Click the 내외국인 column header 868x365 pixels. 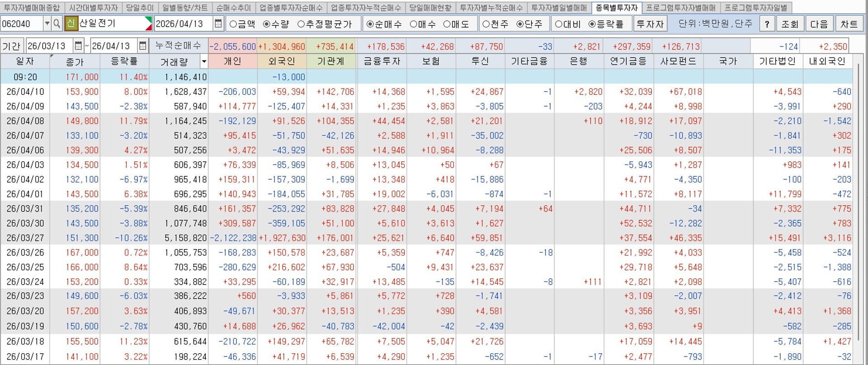[x=827, y=61]
